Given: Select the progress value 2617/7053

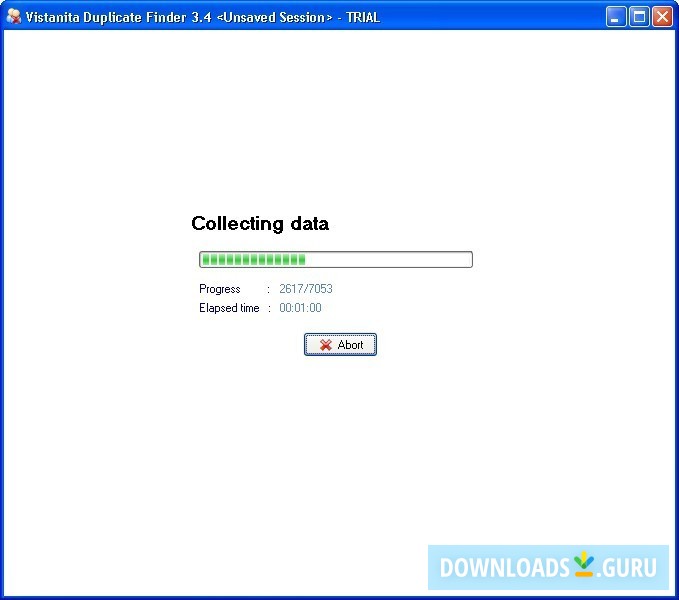Looking at the screenshot, I should pyautogui.click(x=306, y=289).
